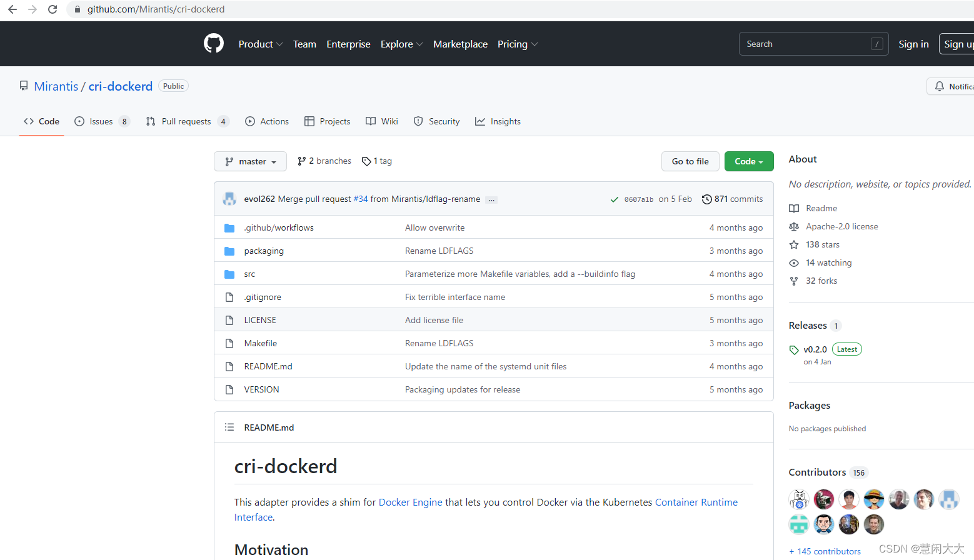Open commit message 'Allow overwrite'
974x560 pixels.
point(434,227)
